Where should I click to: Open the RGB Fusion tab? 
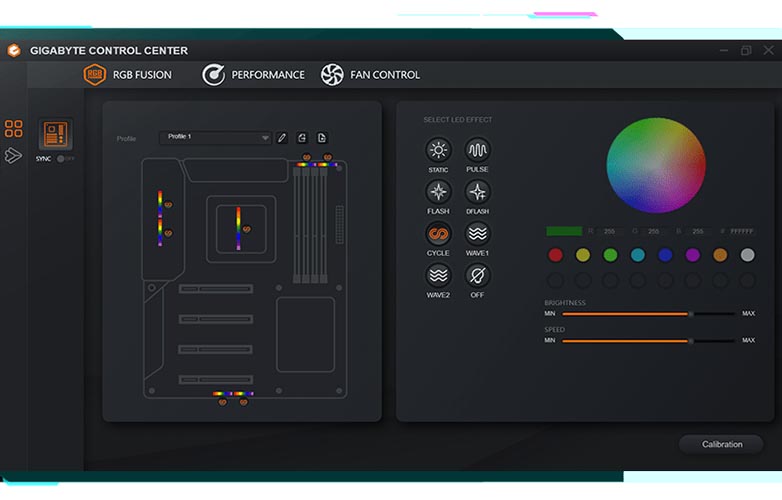(128, 75)
